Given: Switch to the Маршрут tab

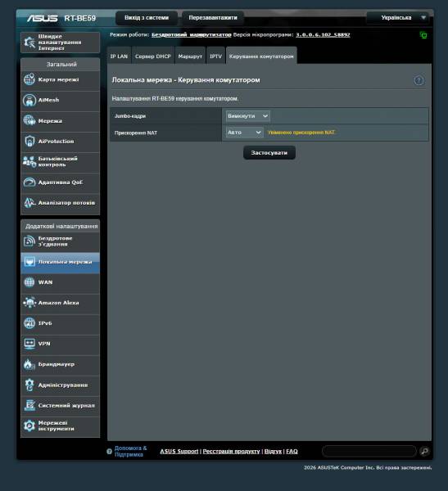Looking at the screenshot, I should point(190,56).
